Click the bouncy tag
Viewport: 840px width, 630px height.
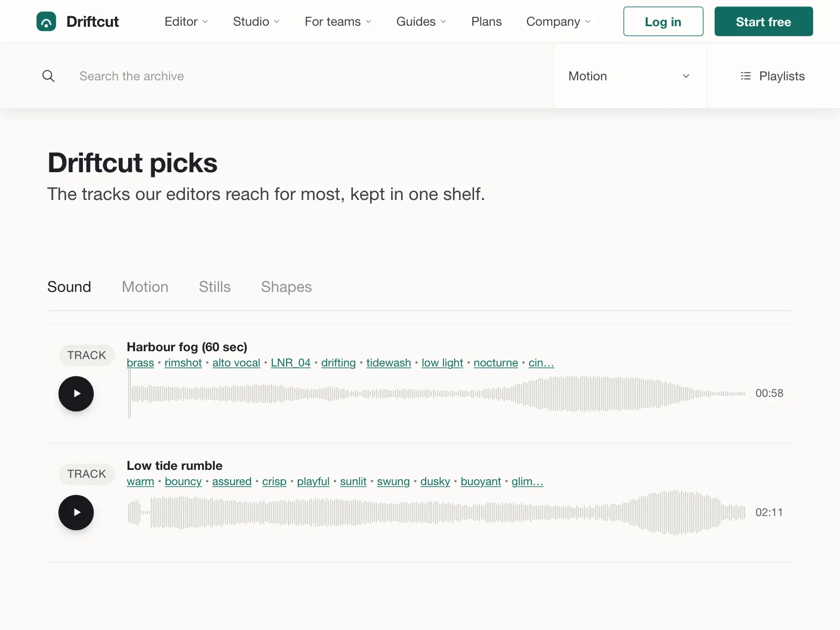coord(183,481)
